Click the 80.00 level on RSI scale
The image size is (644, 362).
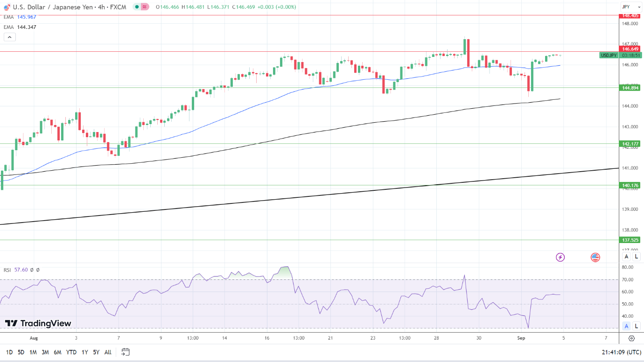tap(628, 267)
